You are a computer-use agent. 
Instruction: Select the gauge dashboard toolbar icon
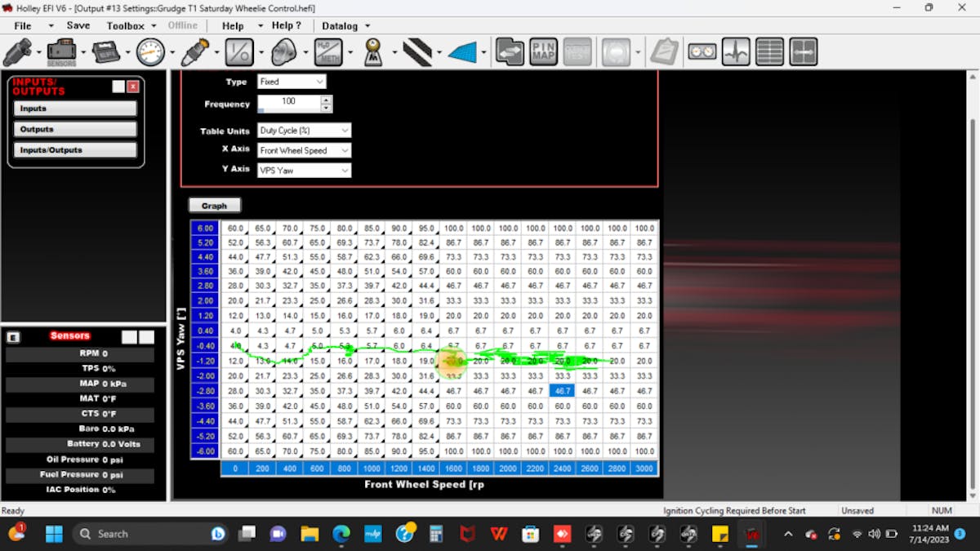150,51
